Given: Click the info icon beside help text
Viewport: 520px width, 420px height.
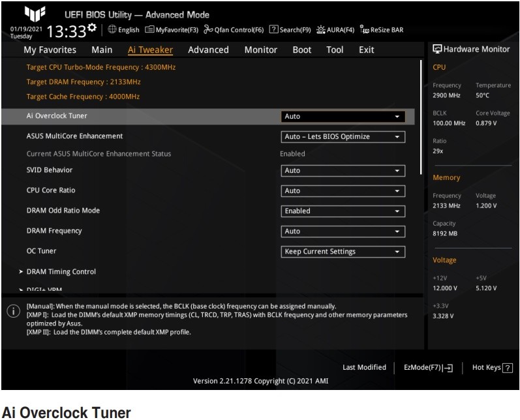Looking at the screenshot, I should 14,311.
